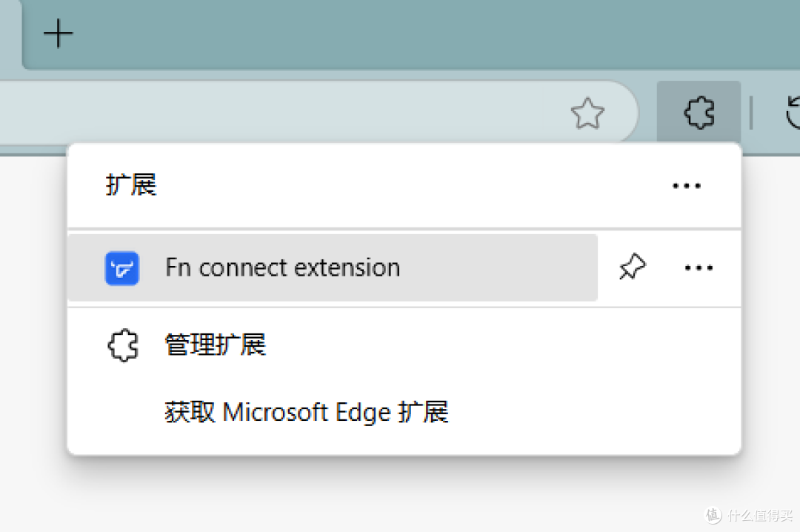Click the Fn connect extension entry
The width and height of the screenshot is (800, 532).
tap(282, 267)
